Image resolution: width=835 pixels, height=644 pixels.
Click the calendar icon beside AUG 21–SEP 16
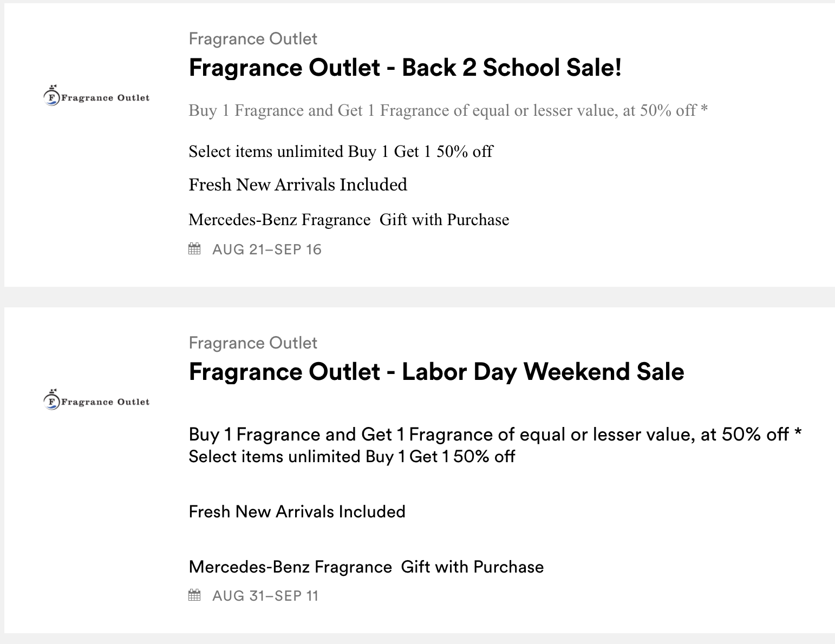tap(194, 249)
